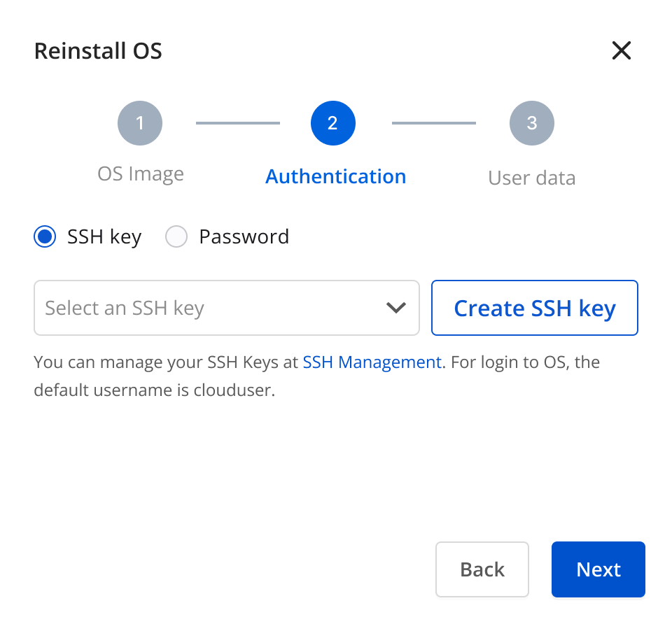Open the User data step label
This screenshot has width=672, height=631.
[x=532, y=178]
